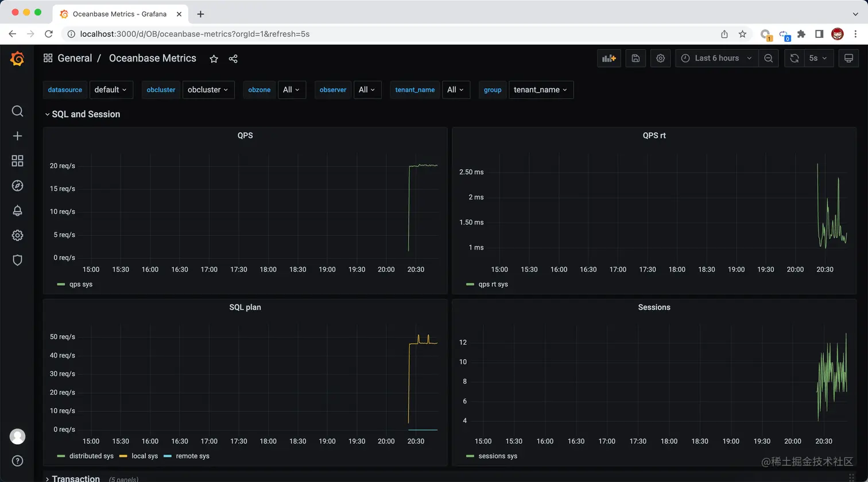
Task: Bookmark this page with star icon
Action: [x=742, y=34]
